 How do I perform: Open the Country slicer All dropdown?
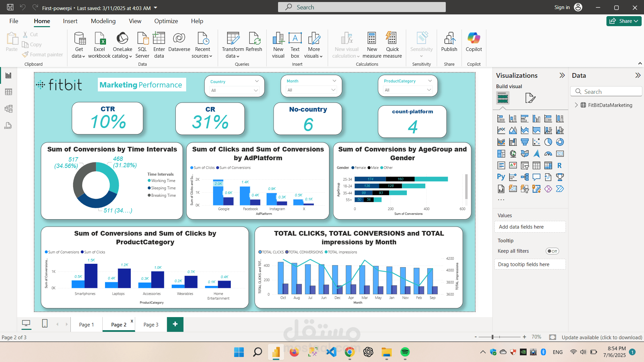pos(234,90)
